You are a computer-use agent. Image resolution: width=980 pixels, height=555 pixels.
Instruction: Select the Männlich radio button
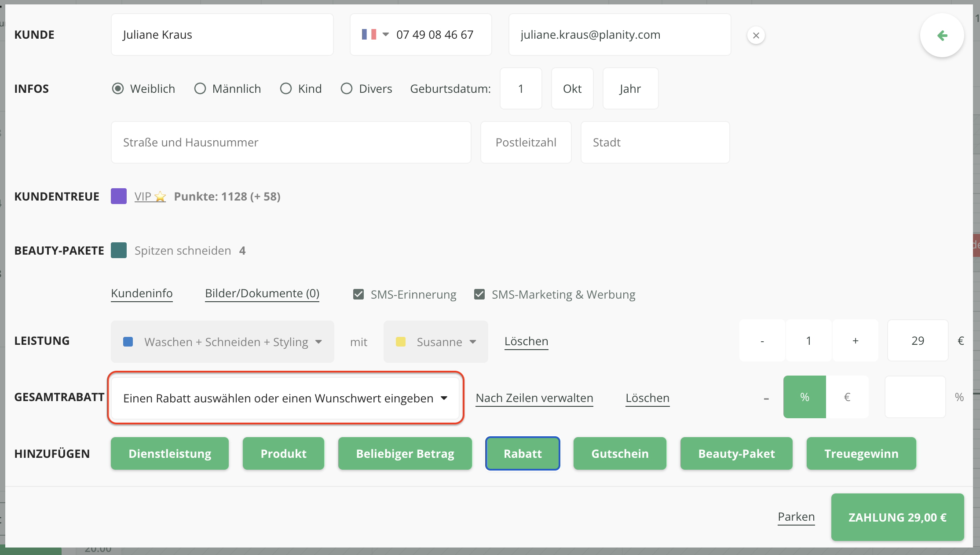click(x=200, y=89)
